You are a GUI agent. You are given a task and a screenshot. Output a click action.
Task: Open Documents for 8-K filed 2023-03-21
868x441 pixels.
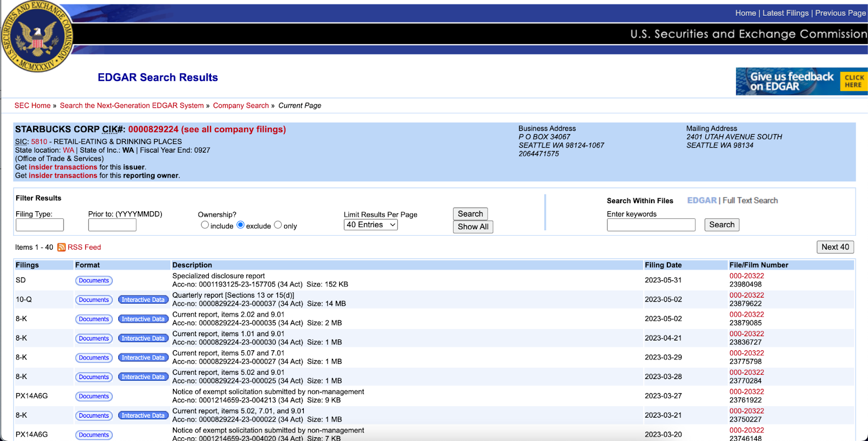(94, 415)
